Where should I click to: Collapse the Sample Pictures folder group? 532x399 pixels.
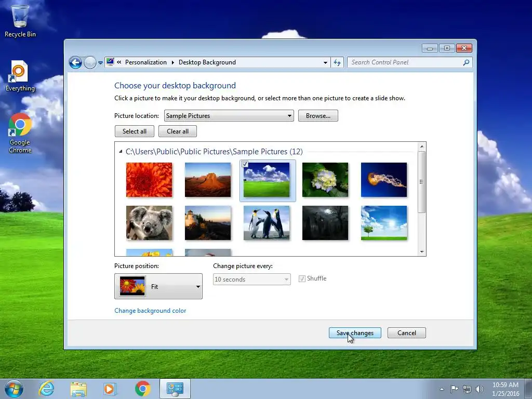(121, 152)
